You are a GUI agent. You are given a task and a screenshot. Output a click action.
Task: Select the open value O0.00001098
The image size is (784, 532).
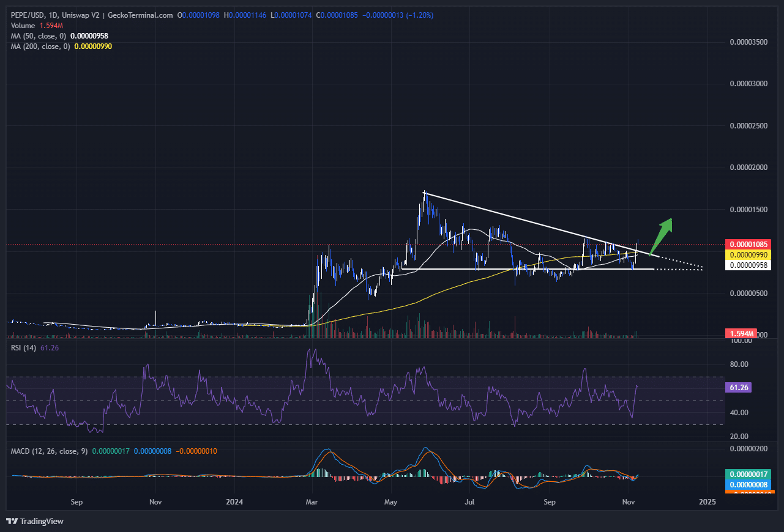click(198, 15)
